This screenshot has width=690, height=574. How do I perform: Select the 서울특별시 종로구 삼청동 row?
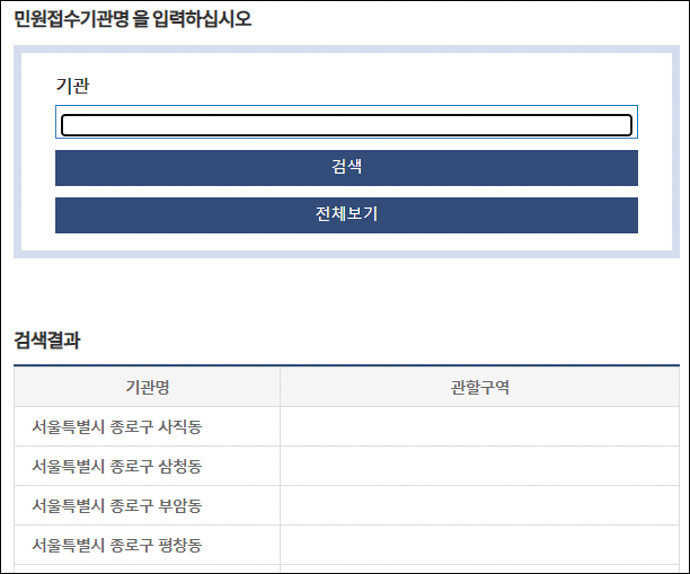[x=347, y=466]
